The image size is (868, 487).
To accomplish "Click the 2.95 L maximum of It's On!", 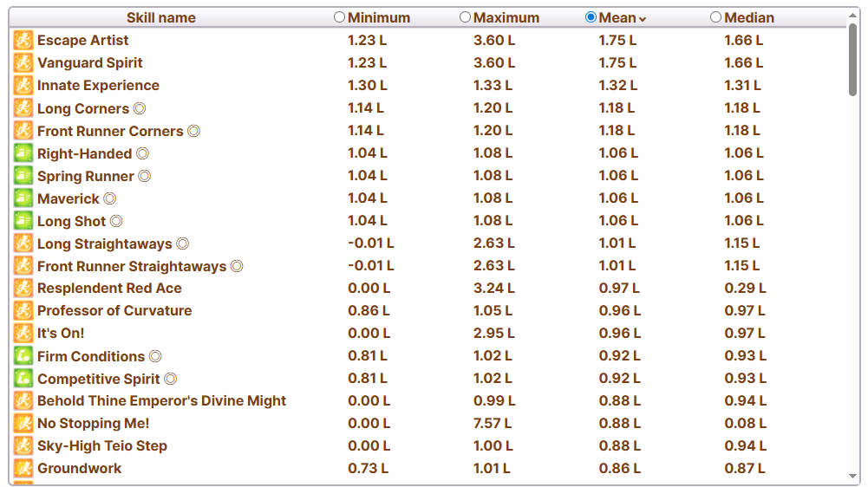I will pos(493,334).
